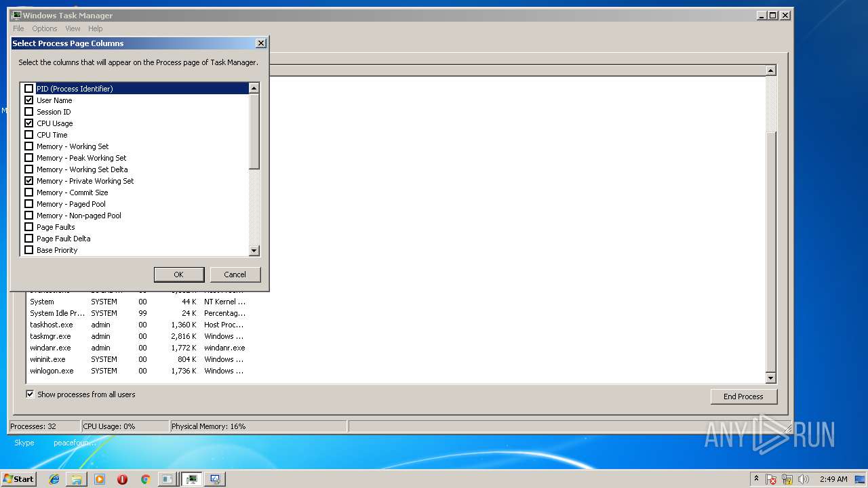Toggle Show processes from all users

tap(81, 394)
